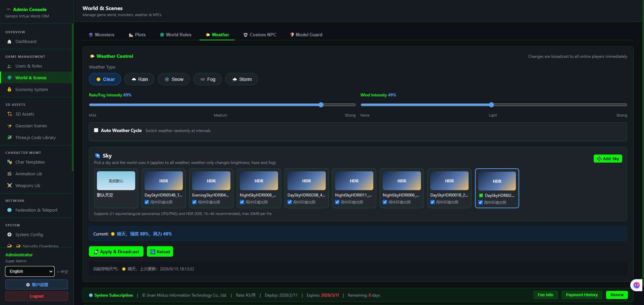Switch language via the 中文 link

(x=63, y=272)
